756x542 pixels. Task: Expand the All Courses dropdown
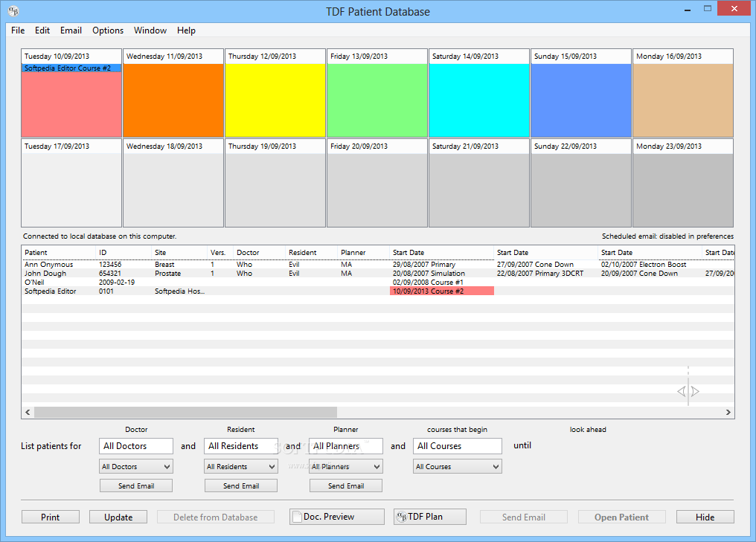tap(457, 466)
